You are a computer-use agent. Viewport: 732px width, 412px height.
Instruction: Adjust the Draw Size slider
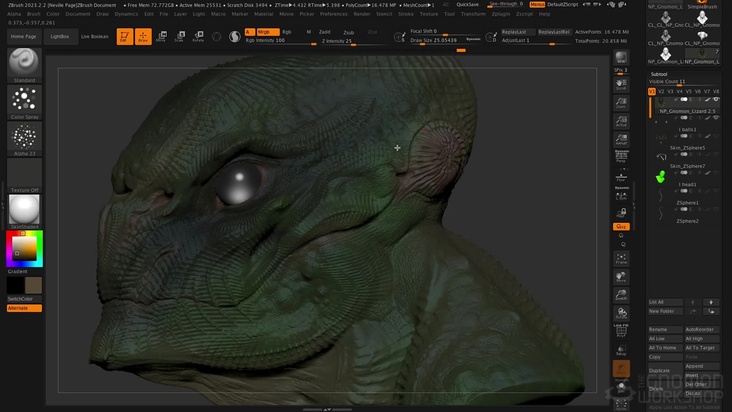coord(445,41)
